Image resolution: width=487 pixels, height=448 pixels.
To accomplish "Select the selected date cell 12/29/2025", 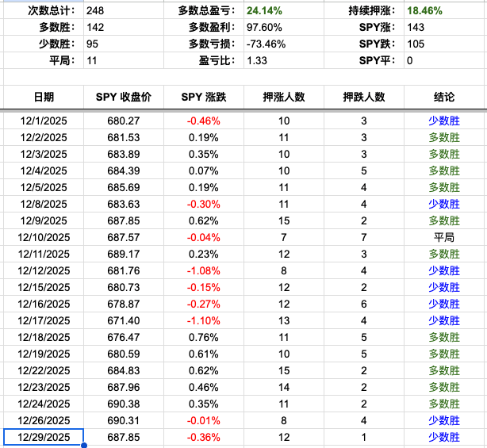I will [44, 437].
